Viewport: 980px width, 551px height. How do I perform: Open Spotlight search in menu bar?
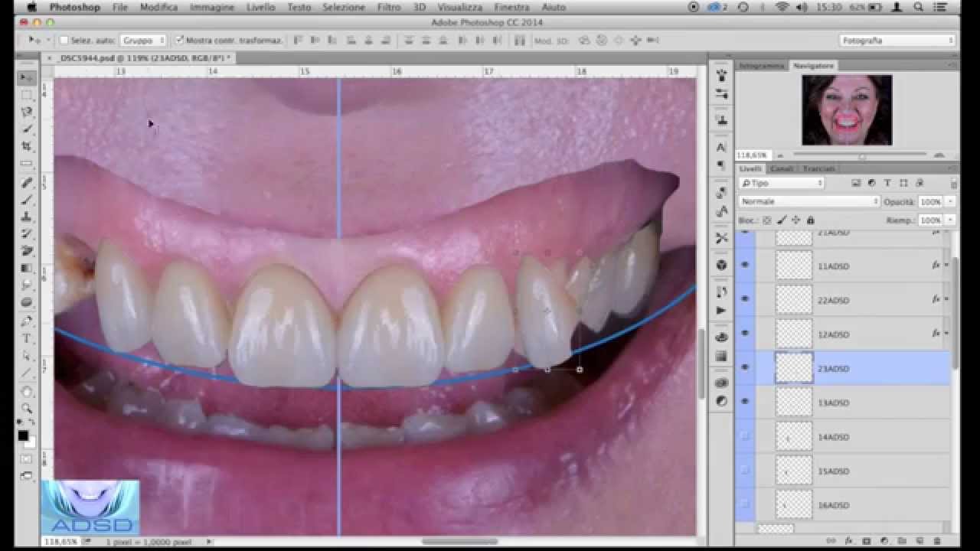point(918,7)
